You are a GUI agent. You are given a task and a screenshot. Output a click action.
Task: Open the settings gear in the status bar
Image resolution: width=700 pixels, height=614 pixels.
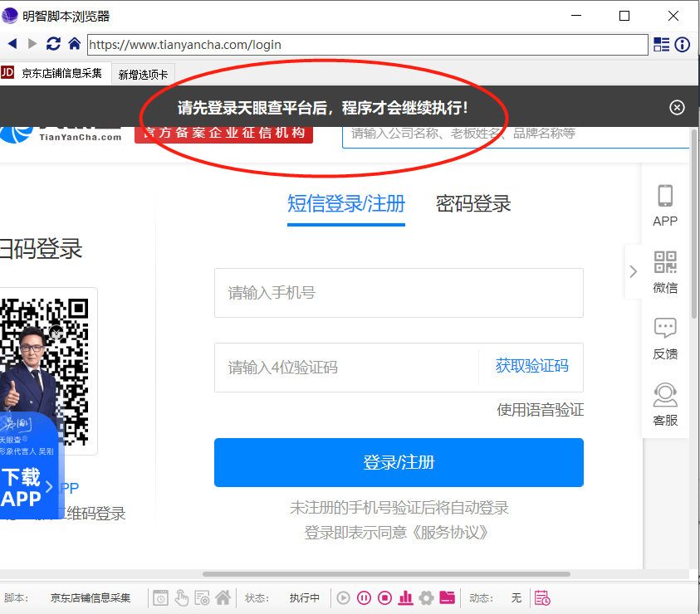[x=426, y=598]
